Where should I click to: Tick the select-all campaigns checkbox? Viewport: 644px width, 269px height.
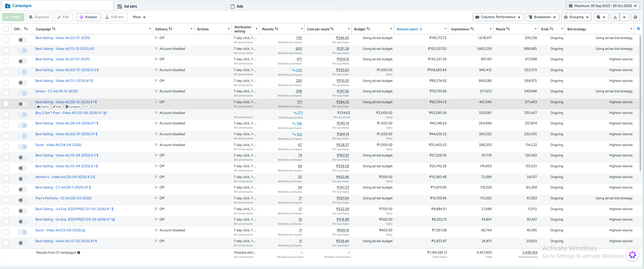click(x=6, y=29)
